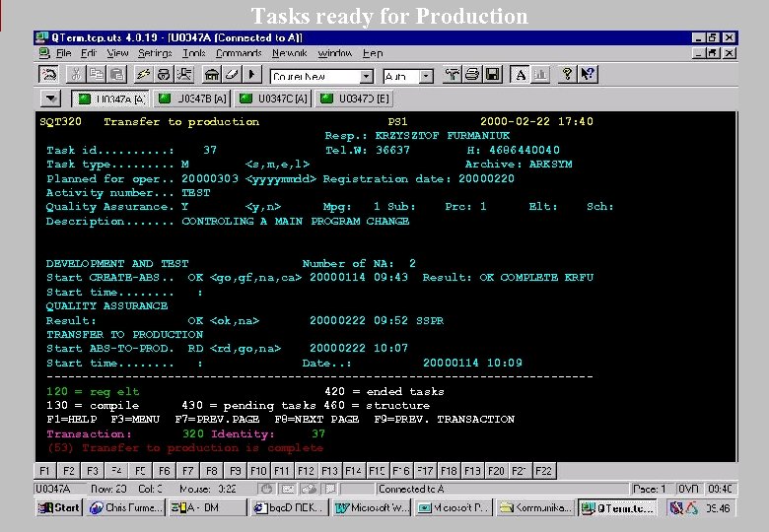Click the Planned for oper date 20000303
The image size is (769, 532).
pos(210,178)
